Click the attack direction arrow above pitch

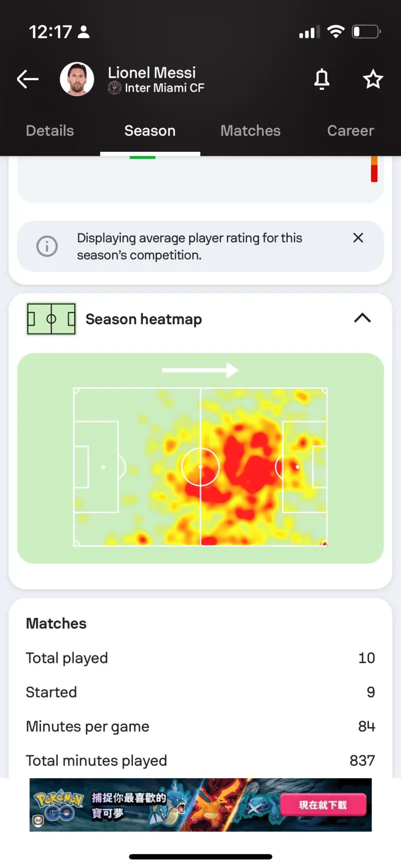coord(200,370)
